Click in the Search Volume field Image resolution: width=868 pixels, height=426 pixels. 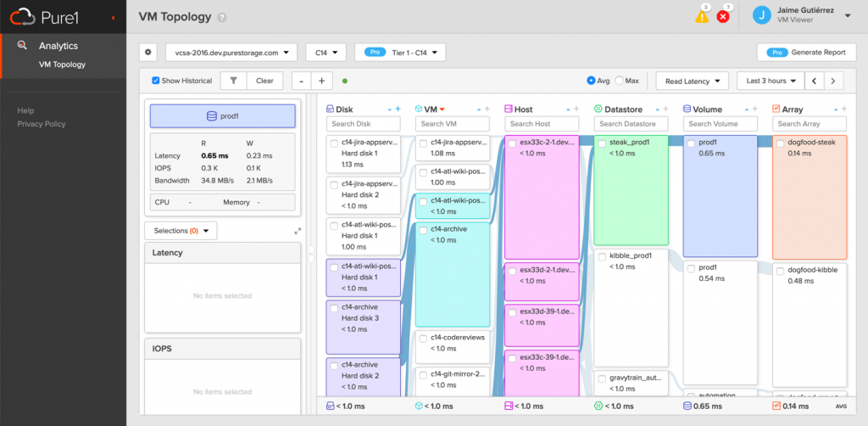coord(721,124)
